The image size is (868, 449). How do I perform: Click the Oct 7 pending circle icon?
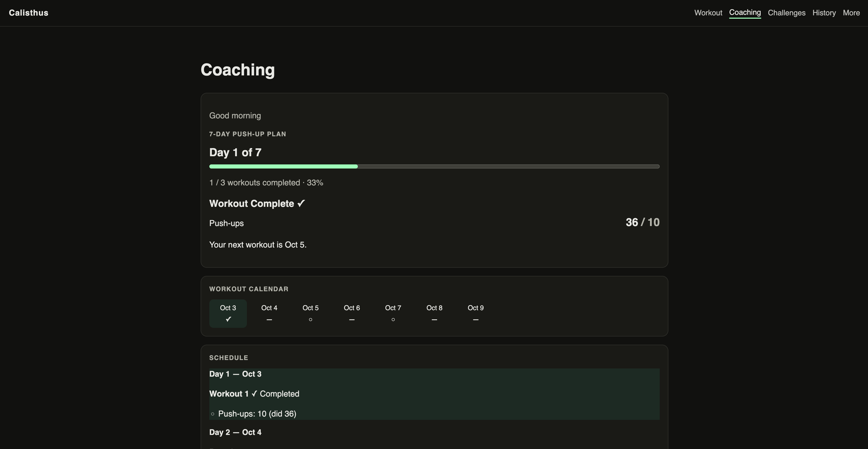click(x=393, y=320)
